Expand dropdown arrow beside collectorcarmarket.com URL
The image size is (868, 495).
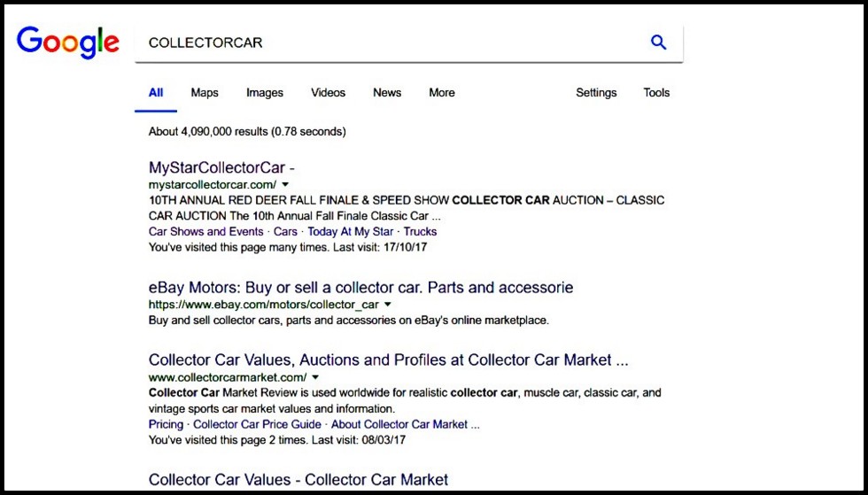(x=315, y=377)
